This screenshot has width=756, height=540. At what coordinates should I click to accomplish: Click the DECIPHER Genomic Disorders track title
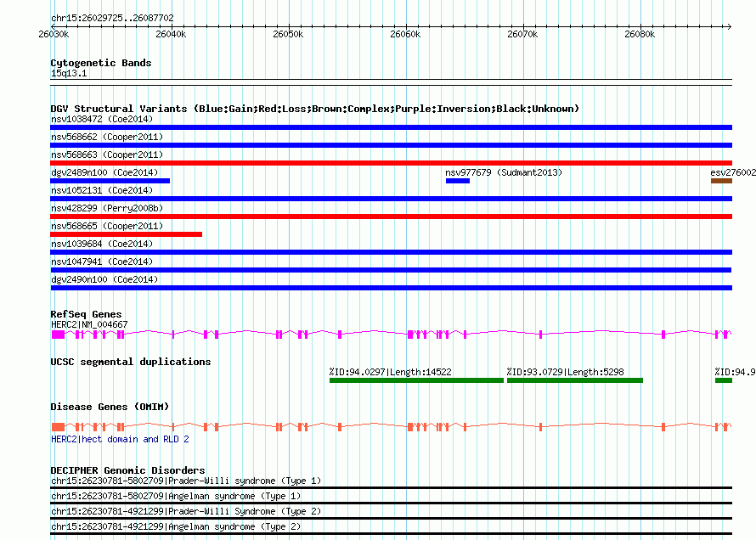(x=127, y=470)
